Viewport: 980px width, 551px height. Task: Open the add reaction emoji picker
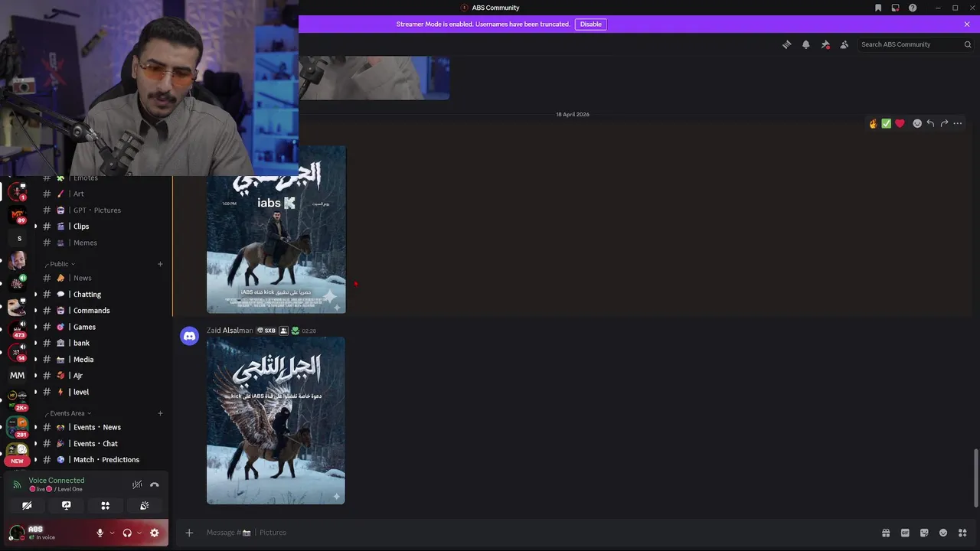917,123
